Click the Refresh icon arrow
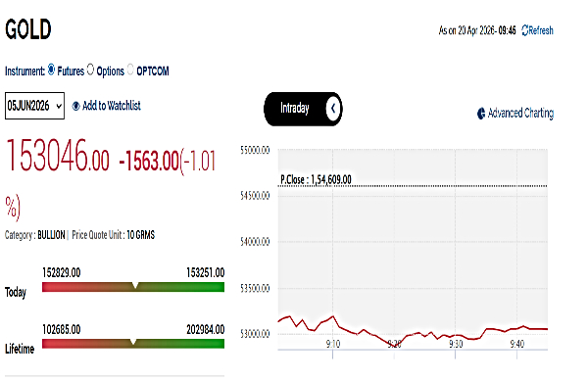 (524, 30)
